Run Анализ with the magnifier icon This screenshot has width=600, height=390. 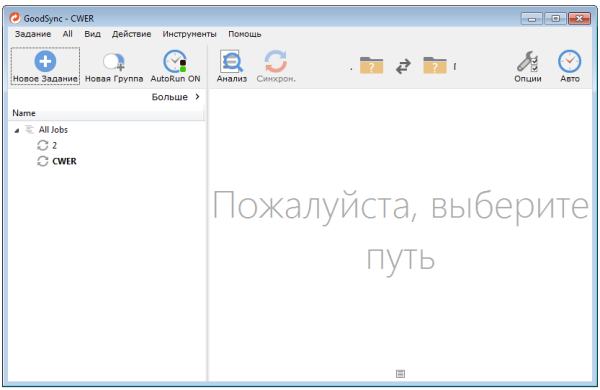click(x=232, y=61)
